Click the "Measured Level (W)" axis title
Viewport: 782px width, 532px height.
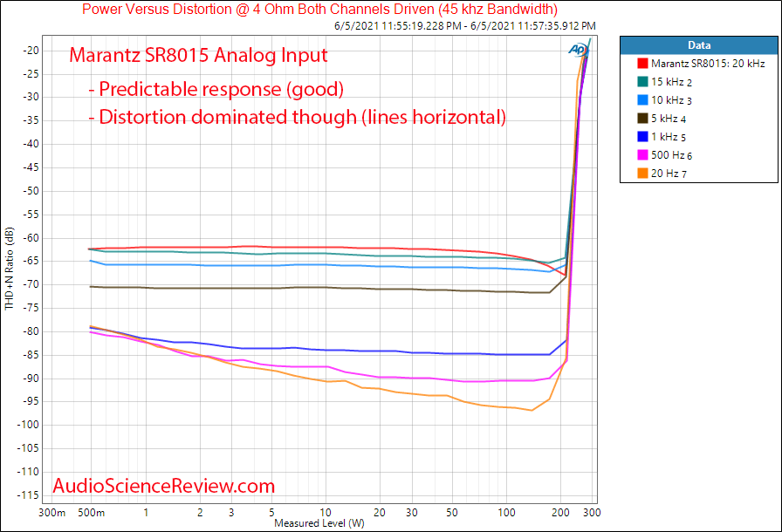319,523
